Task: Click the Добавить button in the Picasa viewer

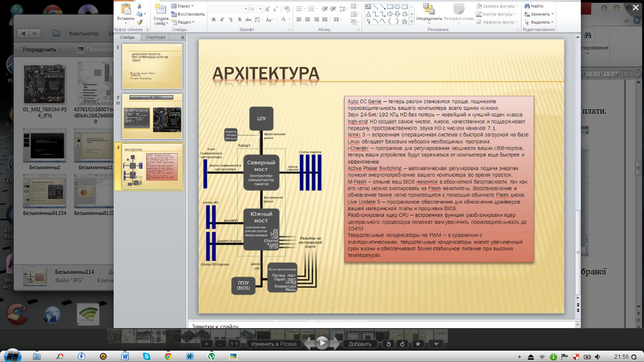Action: point(360,344)
